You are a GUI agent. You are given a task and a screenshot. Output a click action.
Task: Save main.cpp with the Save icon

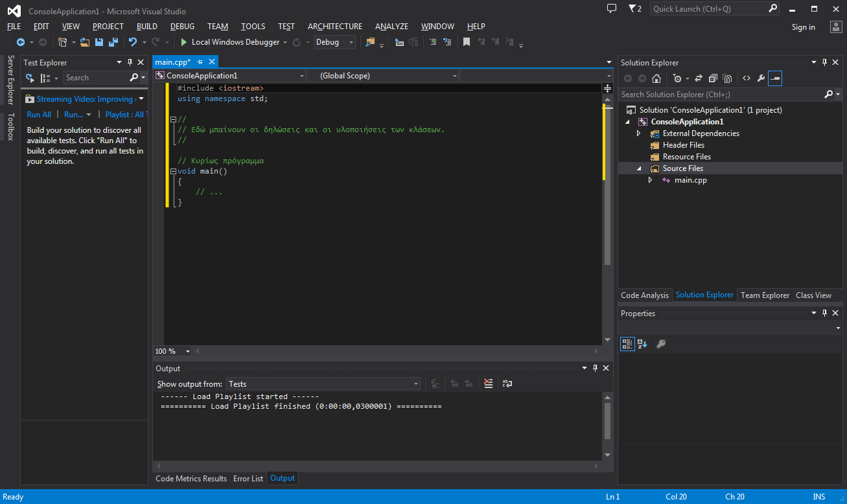pyautogui.click(x=99, y=42)
